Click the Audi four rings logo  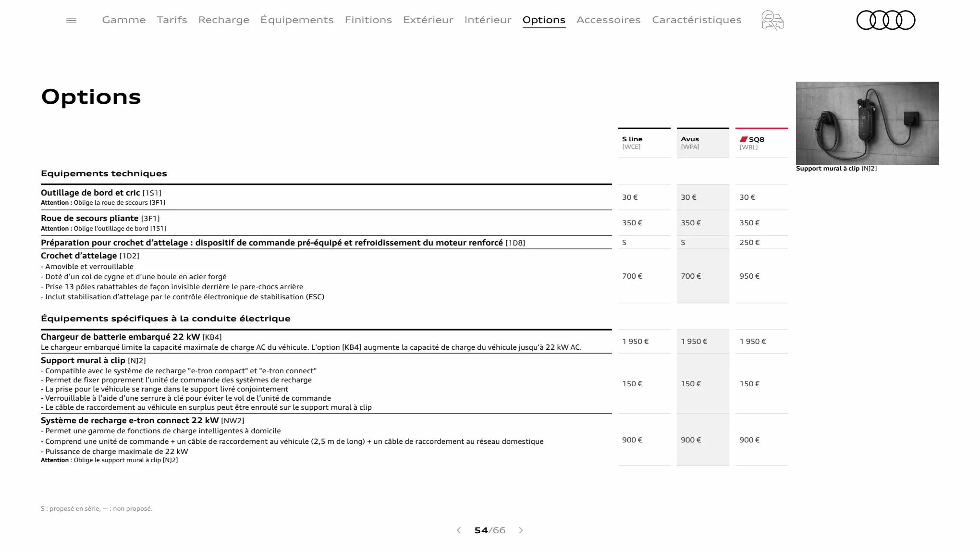[886, 20]
